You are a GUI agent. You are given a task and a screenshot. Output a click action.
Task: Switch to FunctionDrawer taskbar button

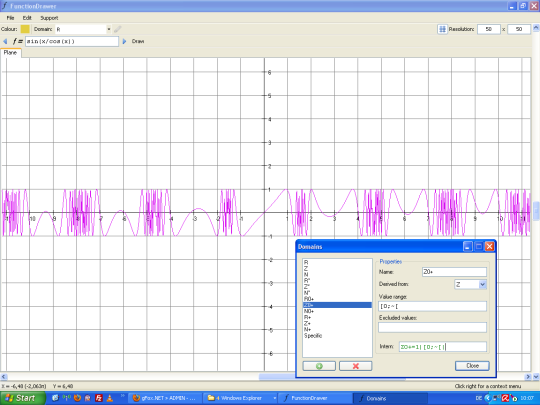tap(315, 398)
